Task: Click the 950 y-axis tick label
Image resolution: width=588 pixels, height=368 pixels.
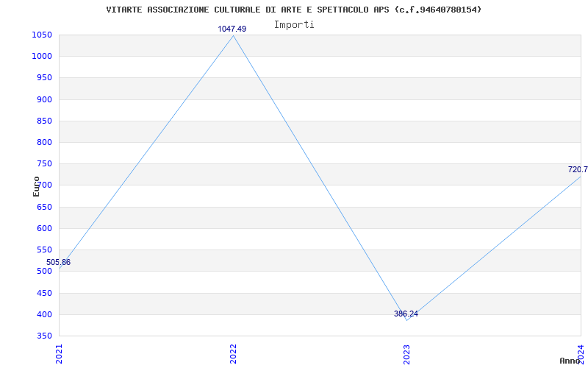Action: point(44,78)
